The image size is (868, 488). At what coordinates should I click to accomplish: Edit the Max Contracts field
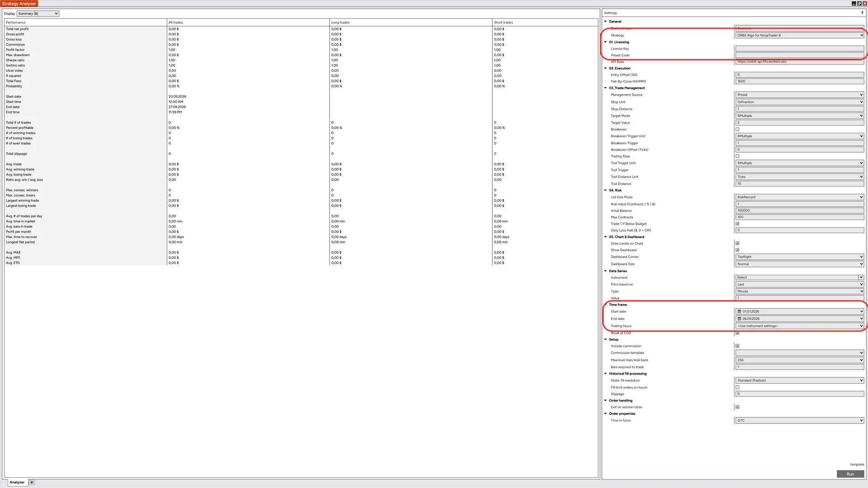[800, 217]
